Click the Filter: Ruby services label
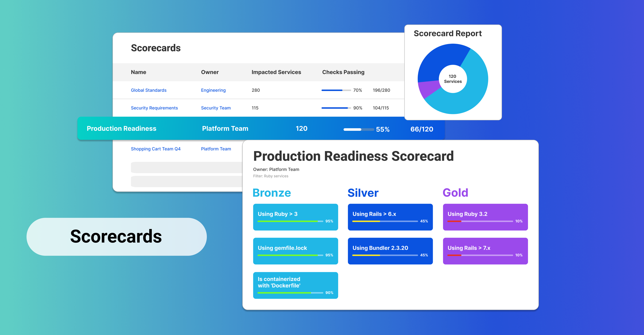Screen dimensions: 644x335 pos(271,176)
